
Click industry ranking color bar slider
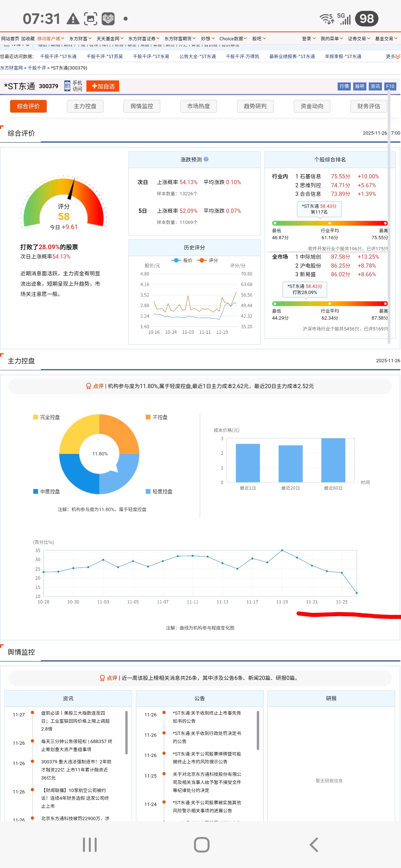coord(330,223)
